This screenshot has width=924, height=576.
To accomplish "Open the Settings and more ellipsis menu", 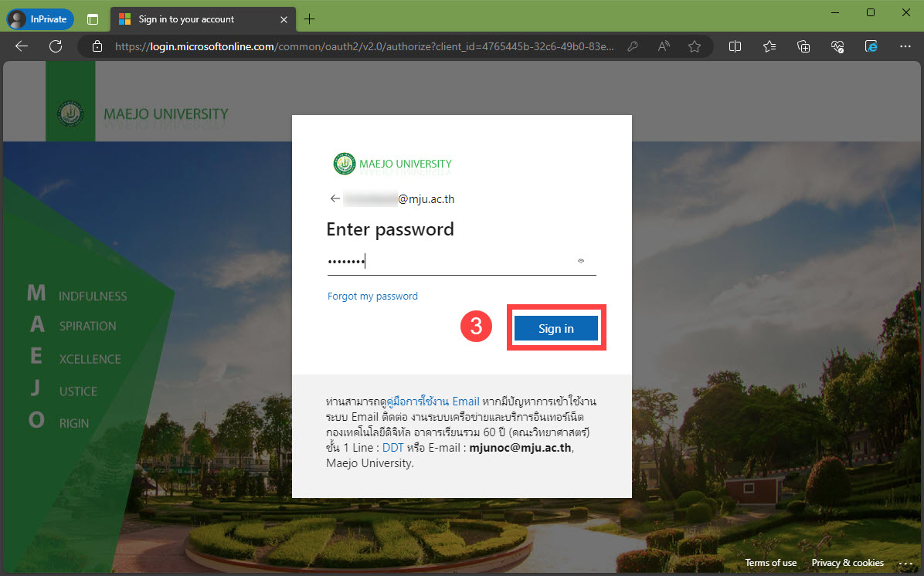I will (905, 46).
